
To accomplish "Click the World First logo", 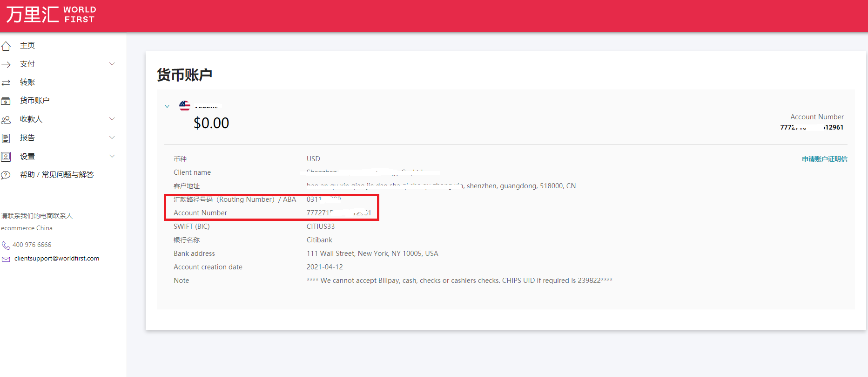I will point(50,14).
